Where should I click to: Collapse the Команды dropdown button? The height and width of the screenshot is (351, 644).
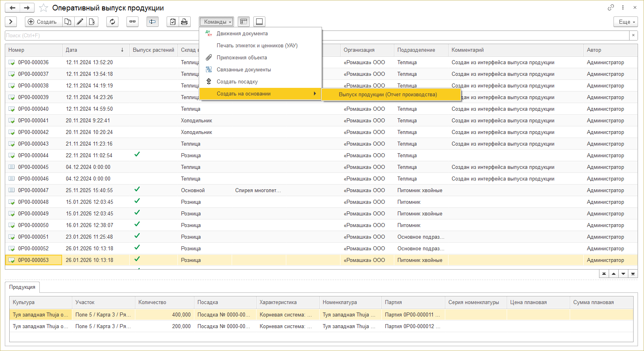pos(216,22)
